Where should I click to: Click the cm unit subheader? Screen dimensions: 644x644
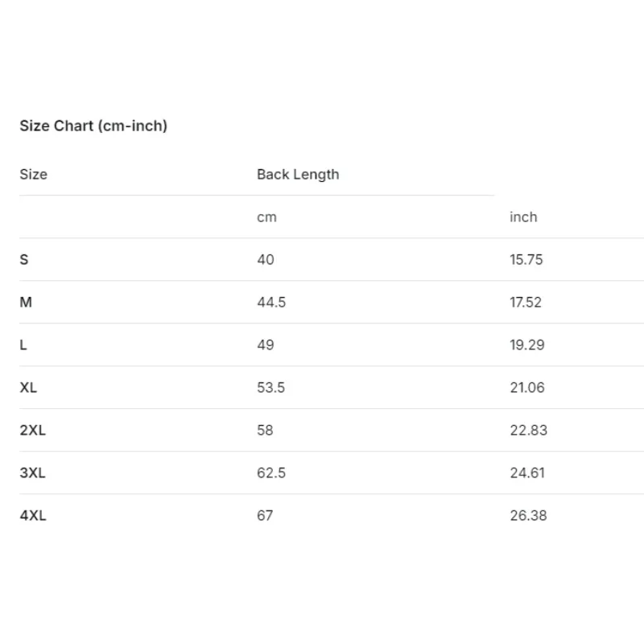(x=266, y=217)
